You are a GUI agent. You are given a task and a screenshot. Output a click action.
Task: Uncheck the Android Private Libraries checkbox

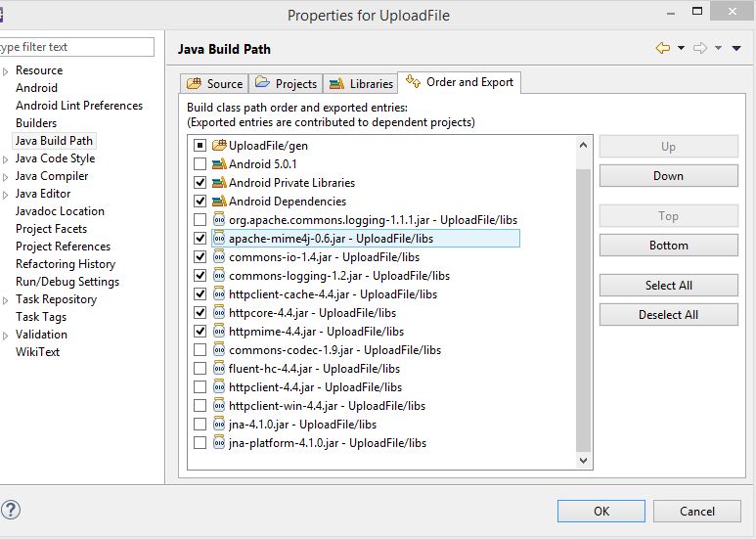pyautogui.click(x=200, y=182)
